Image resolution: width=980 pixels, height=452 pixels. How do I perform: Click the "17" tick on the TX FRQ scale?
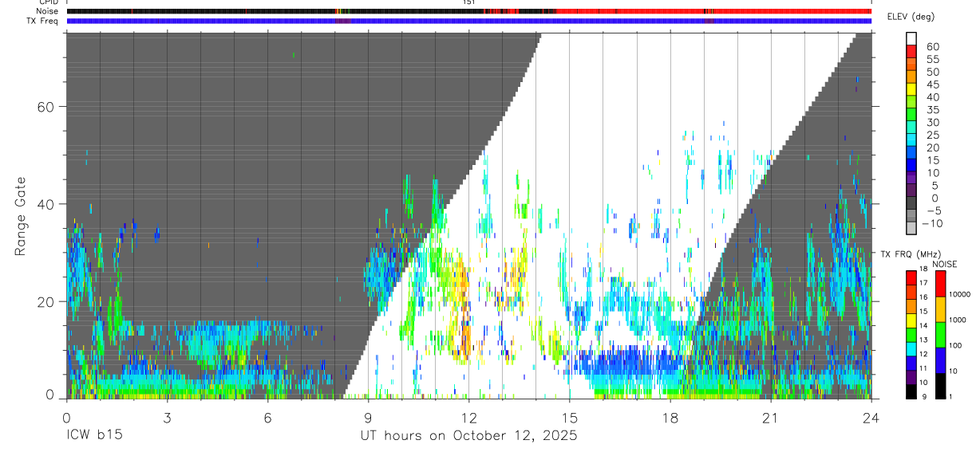[x=923, y=283]
